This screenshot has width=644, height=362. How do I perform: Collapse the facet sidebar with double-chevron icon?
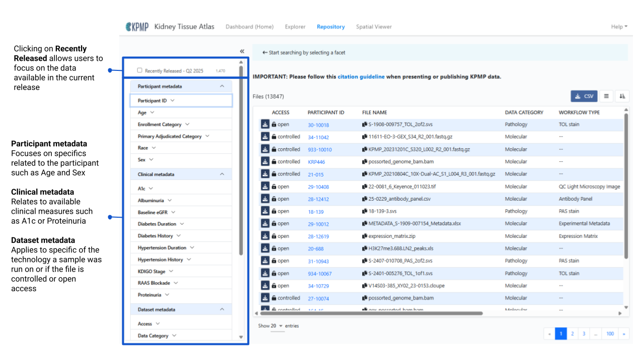[x=242, y=51]
